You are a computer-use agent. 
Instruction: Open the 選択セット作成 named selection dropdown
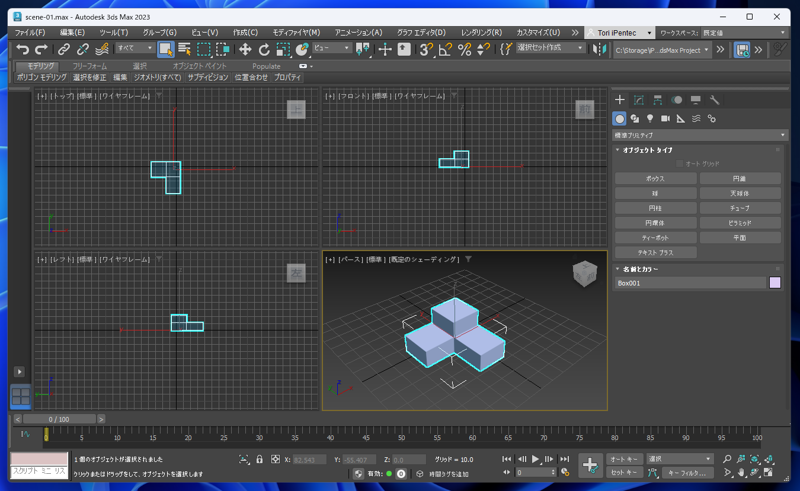550,48
